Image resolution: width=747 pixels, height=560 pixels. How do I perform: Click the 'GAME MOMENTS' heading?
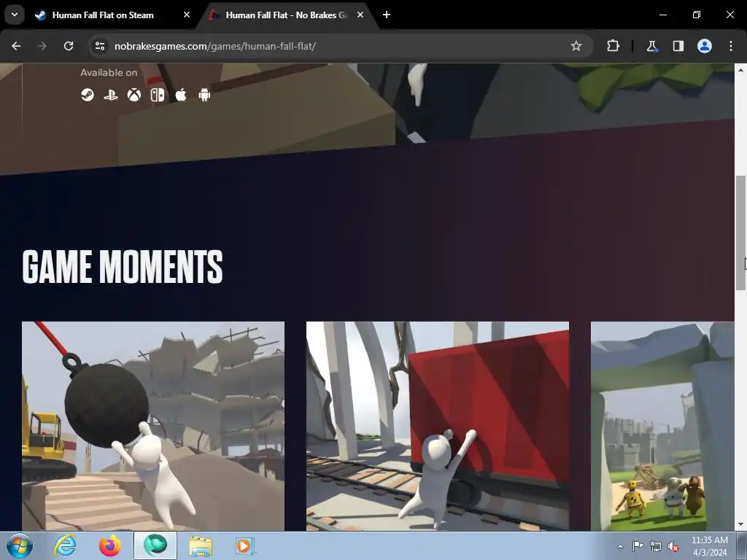pos(123,267)
